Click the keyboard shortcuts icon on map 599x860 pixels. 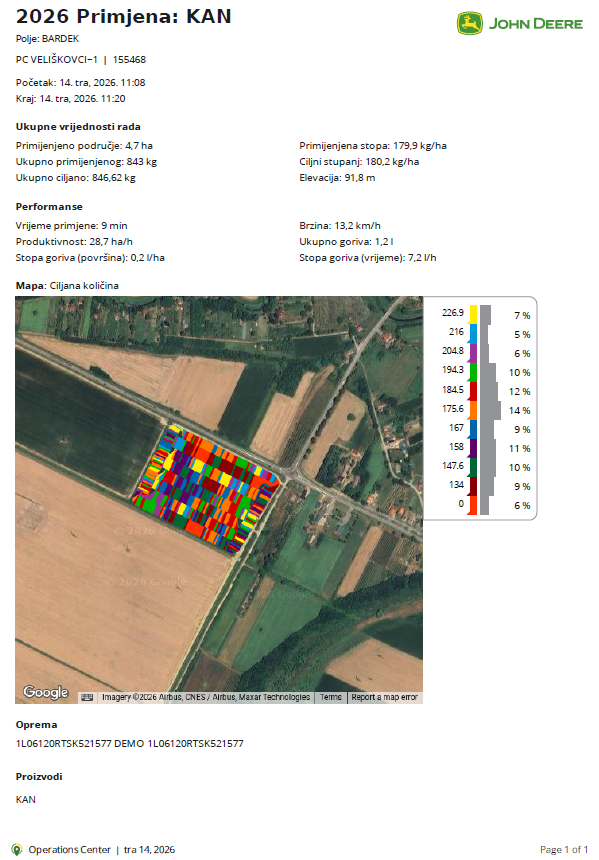(87, 697)
